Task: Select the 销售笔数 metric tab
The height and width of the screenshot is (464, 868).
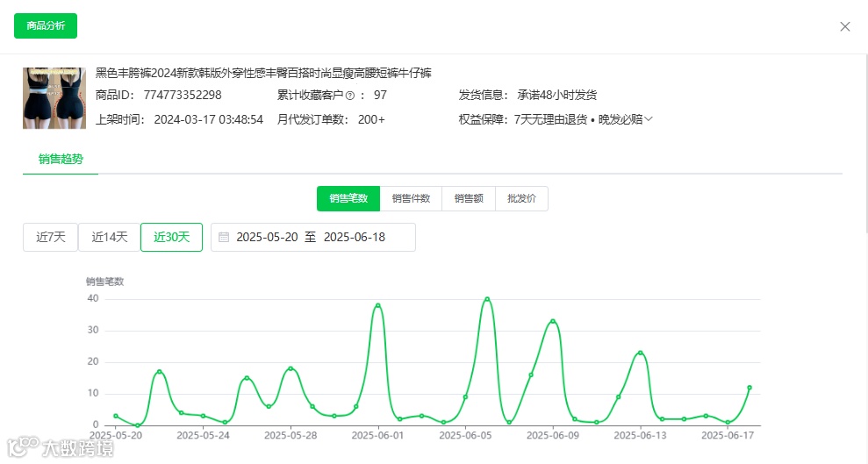Action: (x=348, y=198)
